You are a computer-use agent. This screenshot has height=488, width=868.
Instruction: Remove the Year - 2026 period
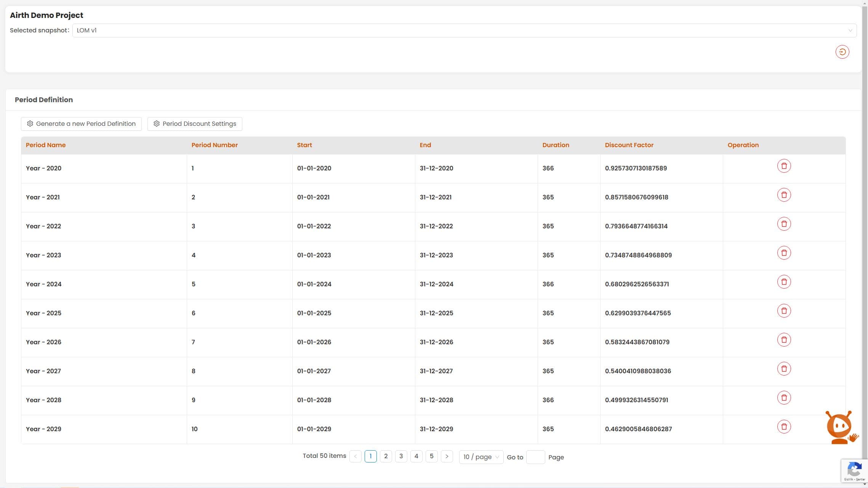784,340
